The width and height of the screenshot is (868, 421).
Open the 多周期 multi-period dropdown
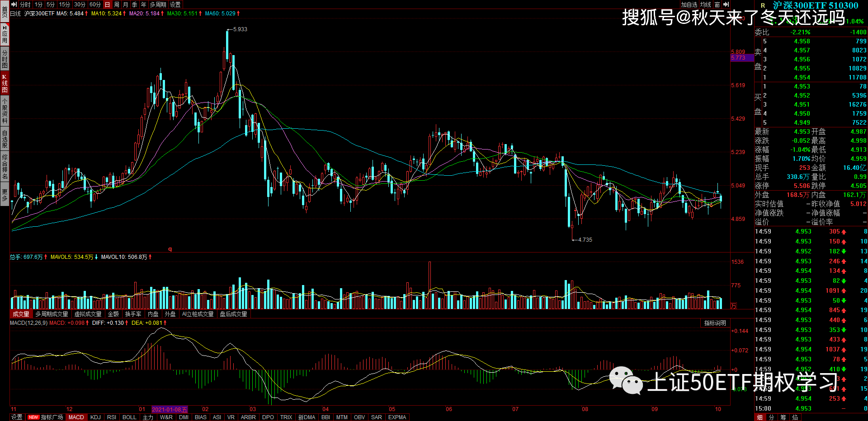158,5
